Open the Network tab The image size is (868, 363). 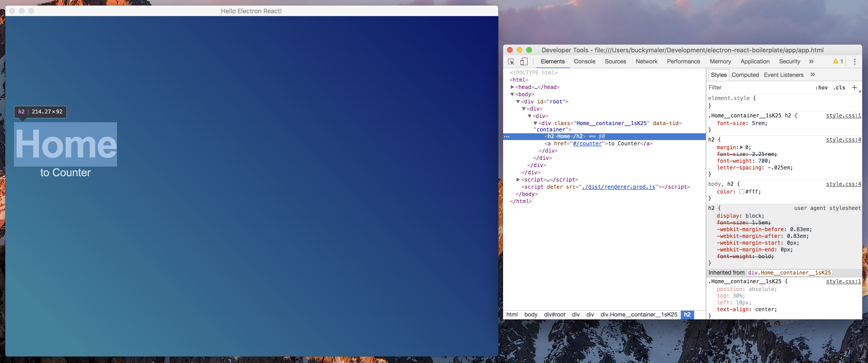pos(646,61)
